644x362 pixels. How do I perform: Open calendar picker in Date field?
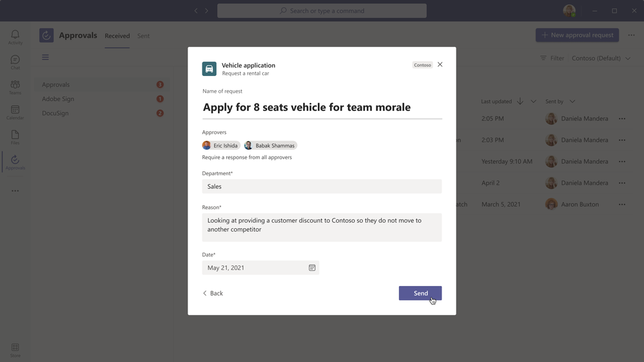coord(312,267)
